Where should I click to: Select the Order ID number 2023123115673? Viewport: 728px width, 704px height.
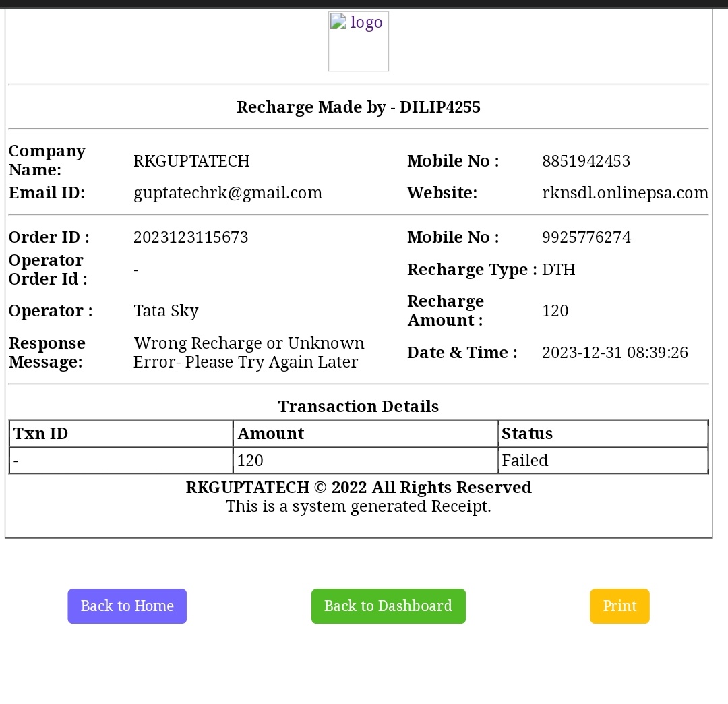pos(191,237)
